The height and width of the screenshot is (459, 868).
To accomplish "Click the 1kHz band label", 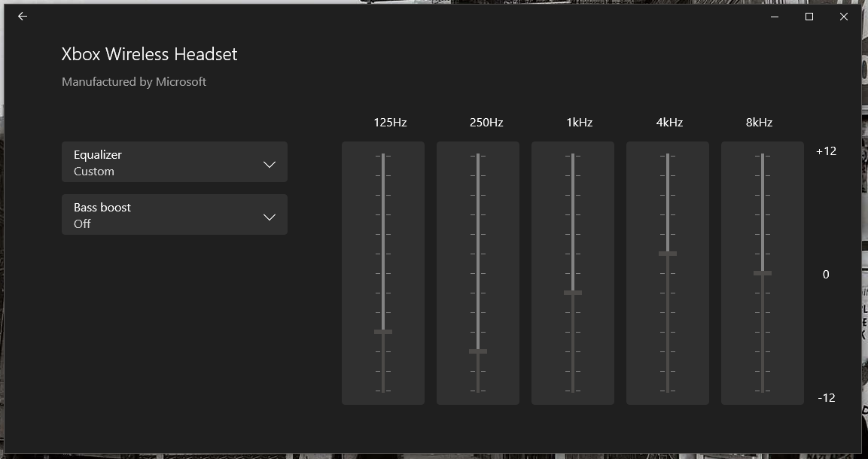I will pos(580,122).
